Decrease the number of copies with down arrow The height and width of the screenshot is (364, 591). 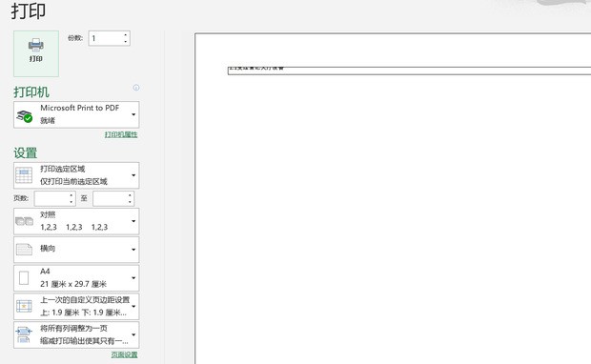coord(126,42)
